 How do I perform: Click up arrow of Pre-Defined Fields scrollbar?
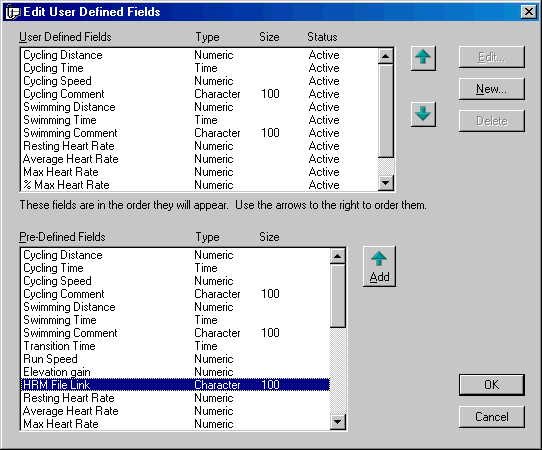pos(337,256)
